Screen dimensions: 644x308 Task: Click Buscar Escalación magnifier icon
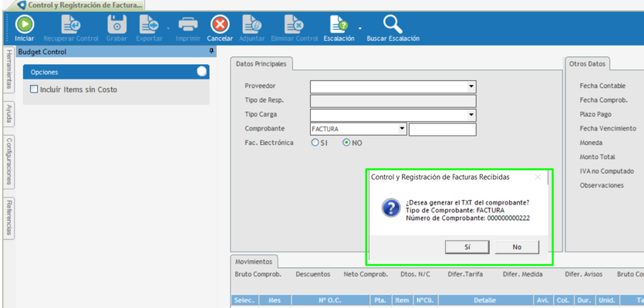point(393,24)
